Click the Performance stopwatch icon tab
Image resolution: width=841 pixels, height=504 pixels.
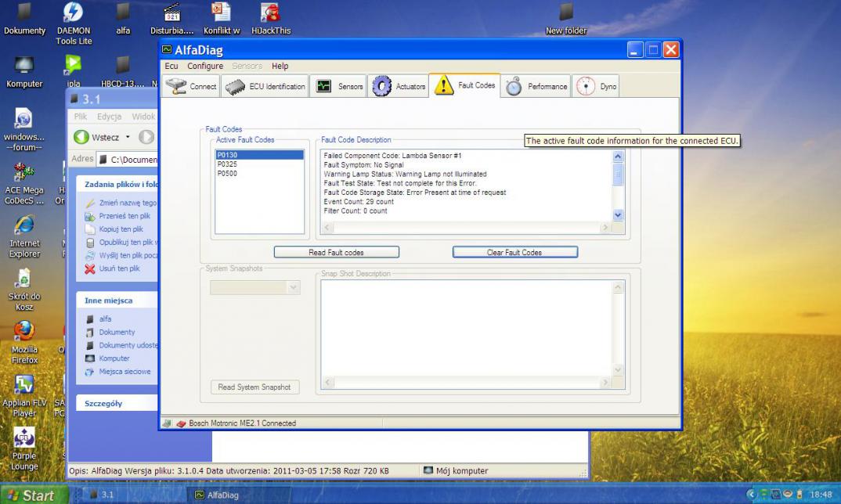coord(536,87)
